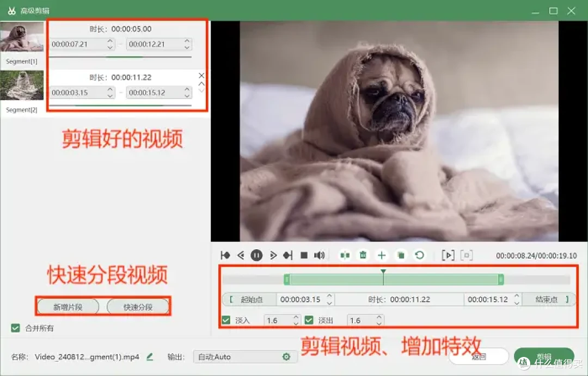
Task: Uncheck the 合并所有 merge all checkbox
Action: click(x=15, y=328)
